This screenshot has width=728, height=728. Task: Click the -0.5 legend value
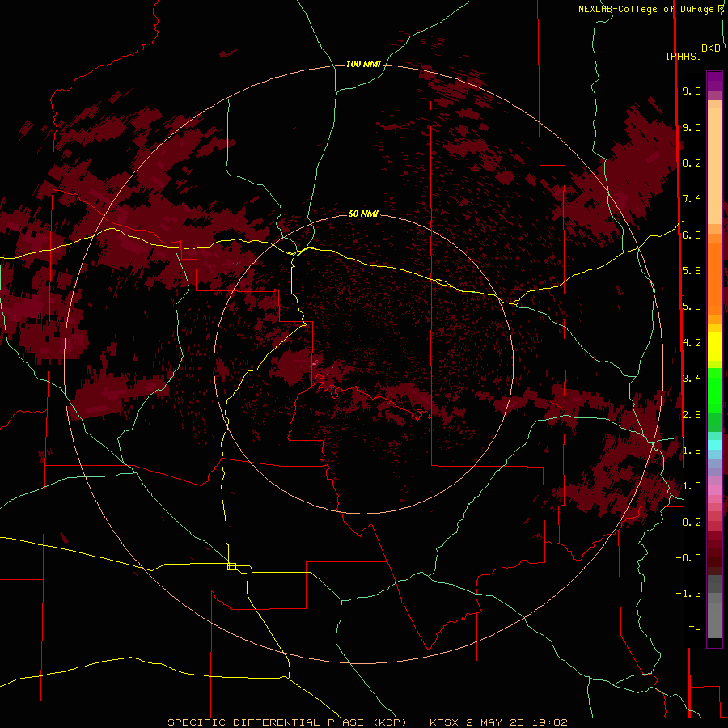(688, 558)
